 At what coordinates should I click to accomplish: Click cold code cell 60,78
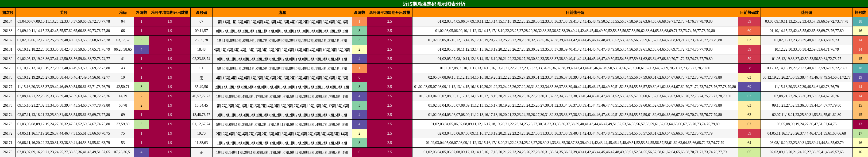(123, 106)
